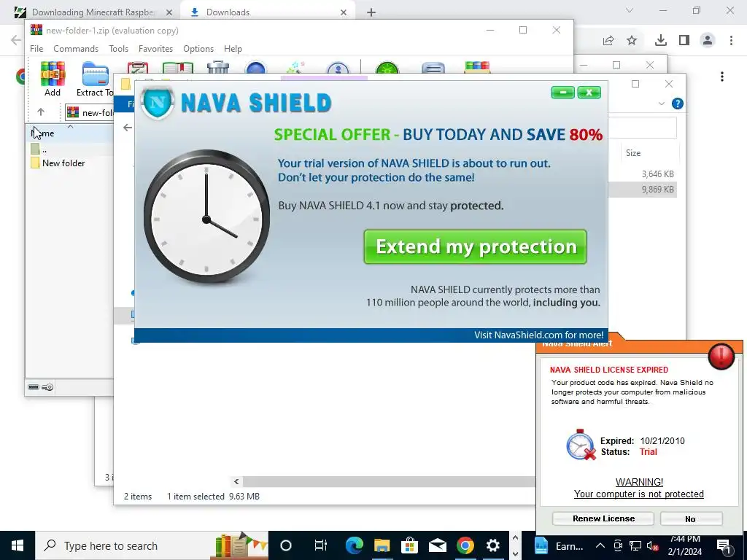Open Chrome tab search chevron

click(630, 10)
